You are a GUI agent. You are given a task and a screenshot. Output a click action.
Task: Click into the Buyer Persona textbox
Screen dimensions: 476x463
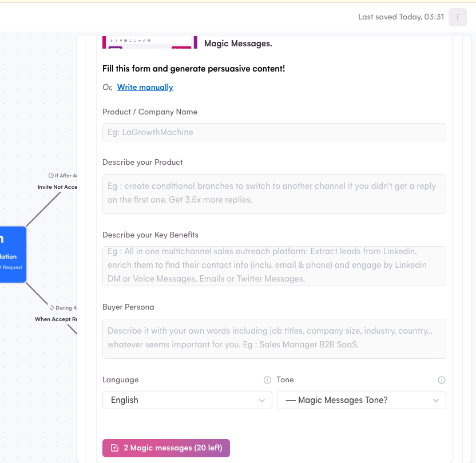pos(274,338)
